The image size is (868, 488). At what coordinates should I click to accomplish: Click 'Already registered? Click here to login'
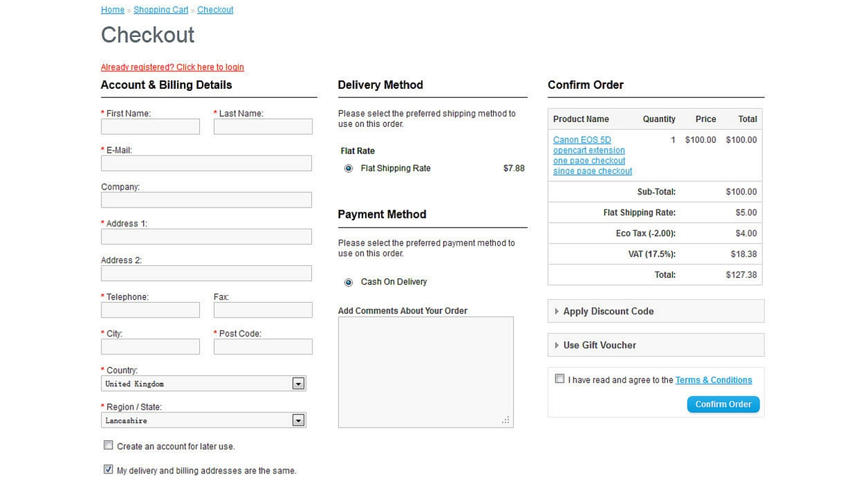pyautogui.click(x=172, y=67)
